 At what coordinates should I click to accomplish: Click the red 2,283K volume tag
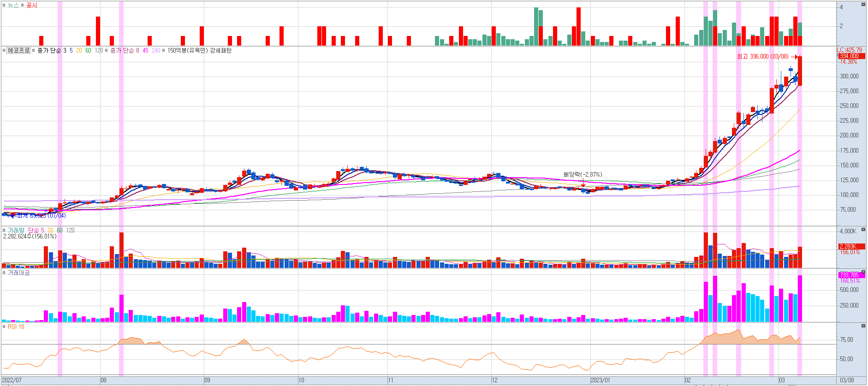pos(851,247)
